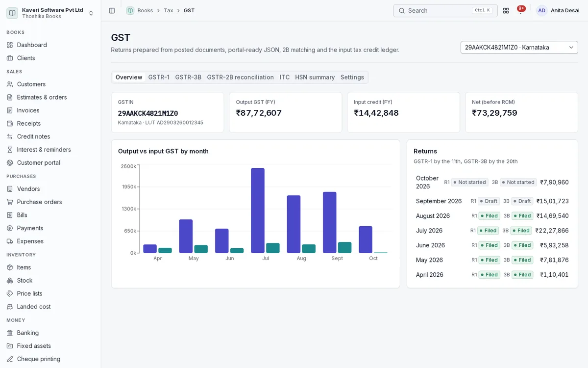The width and height of the screenshot is (588, 368).
Task: Open Purchase orders icon
Action: tap(10, 202)
